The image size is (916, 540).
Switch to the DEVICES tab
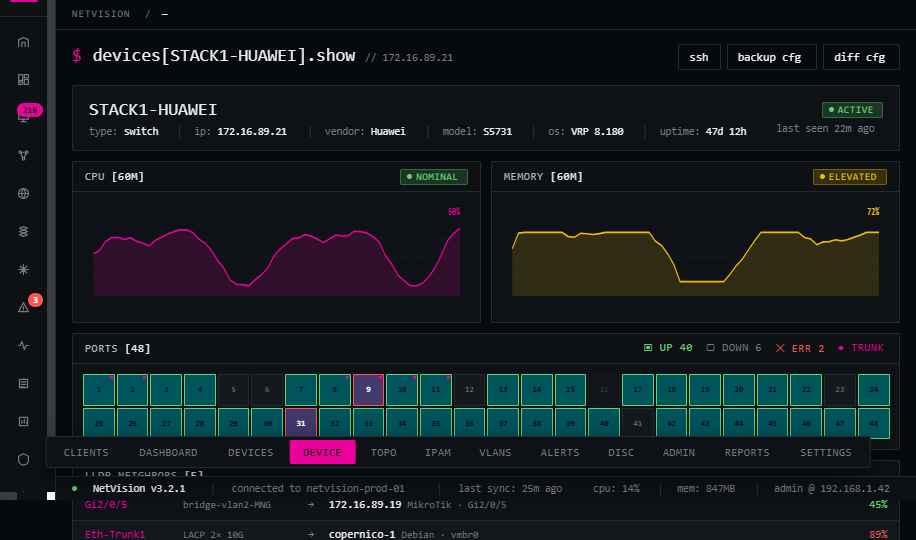(x=251, y=452)
